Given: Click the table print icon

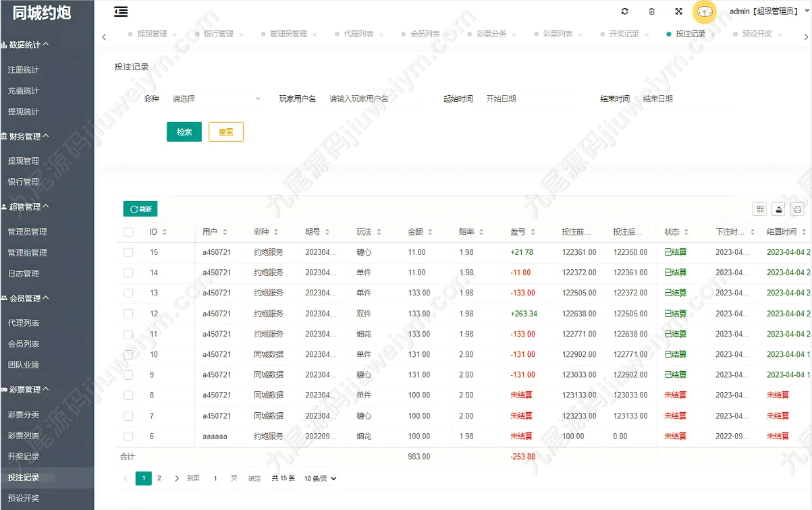Looking at the screenshot, I should (x=798, y=209).
